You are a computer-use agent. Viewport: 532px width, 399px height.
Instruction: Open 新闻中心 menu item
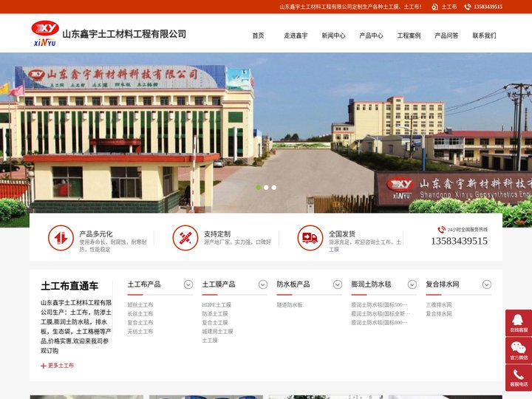coord(333,35)
